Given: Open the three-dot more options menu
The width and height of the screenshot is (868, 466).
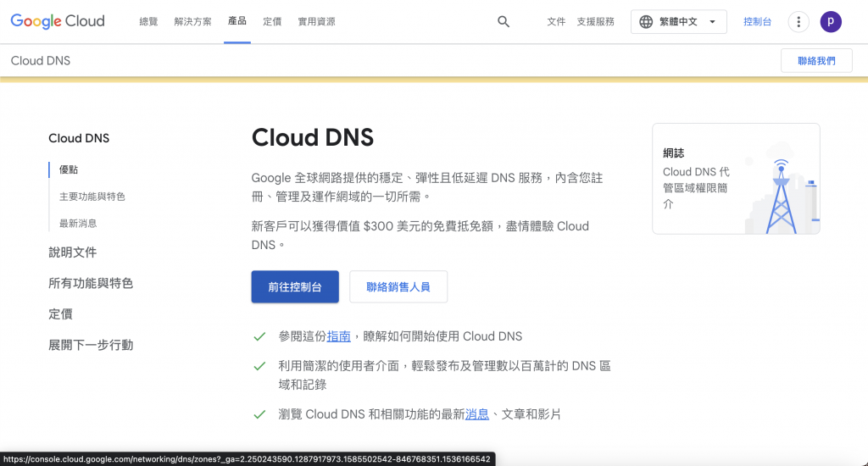Looking at the screenshot, I should click(798, 22).
